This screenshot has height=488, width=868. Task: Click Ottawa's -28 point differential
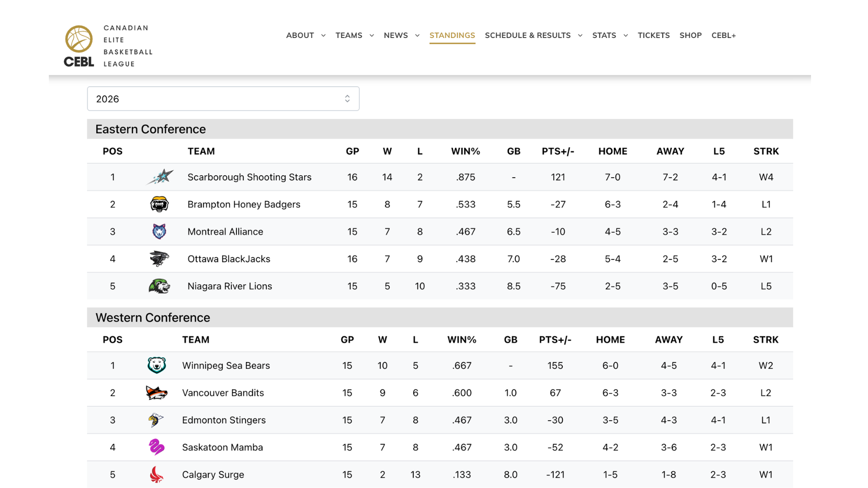pyautogui.click(x=558, y=259)
